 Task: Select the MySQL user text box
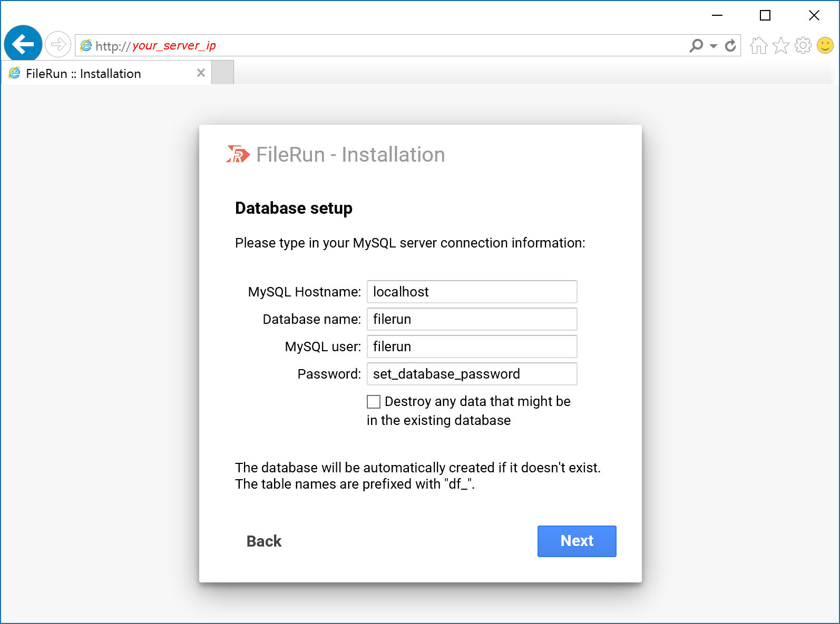point(472,346)
